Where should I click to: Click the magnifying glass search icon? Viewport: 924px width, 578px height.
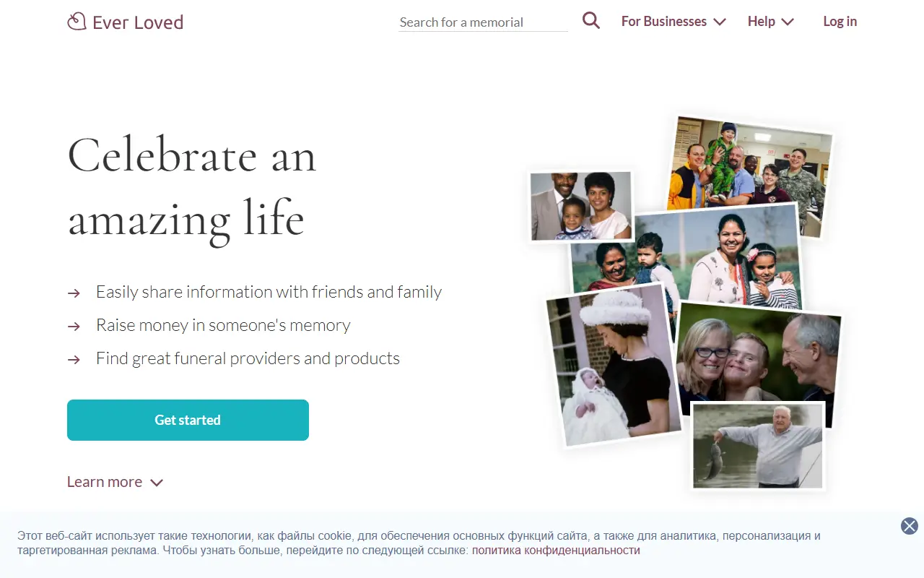(x=591, y=21)
